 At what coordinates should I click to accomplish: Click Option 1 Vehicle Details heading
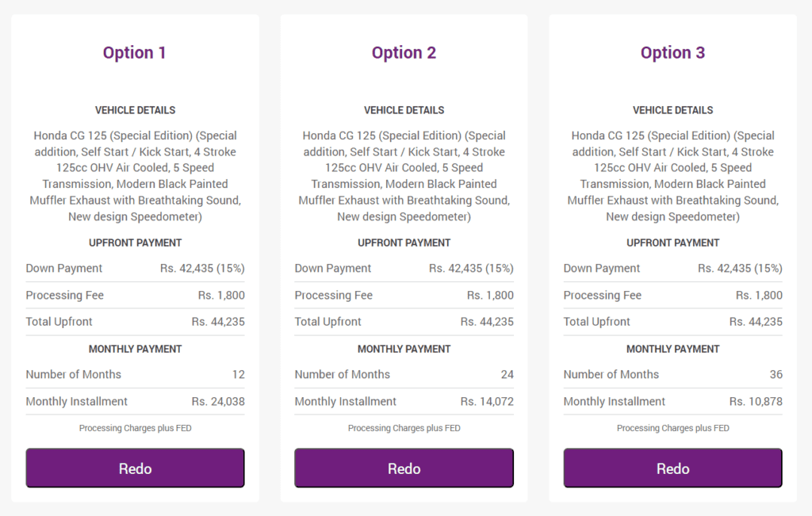135,110
